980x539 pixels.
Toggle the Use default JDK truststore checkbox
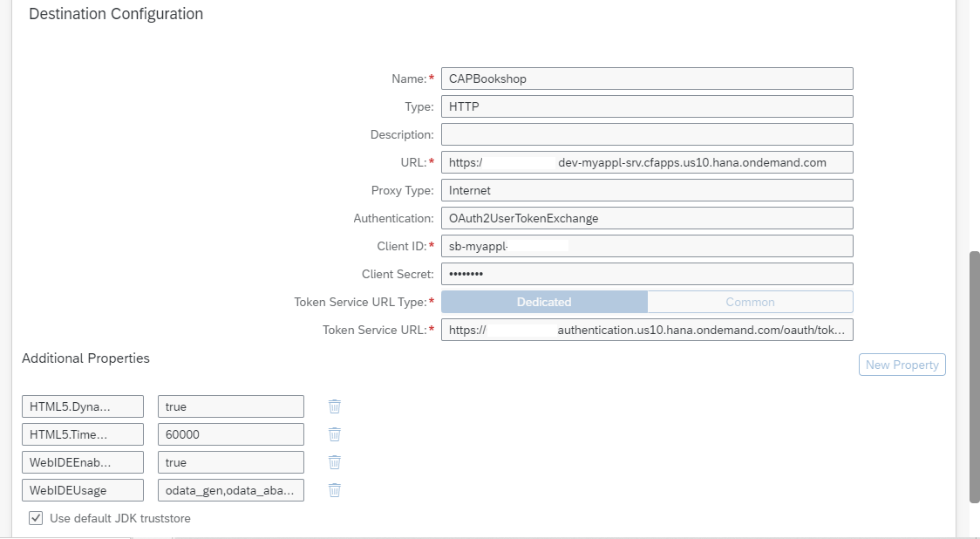coord(36,517)
